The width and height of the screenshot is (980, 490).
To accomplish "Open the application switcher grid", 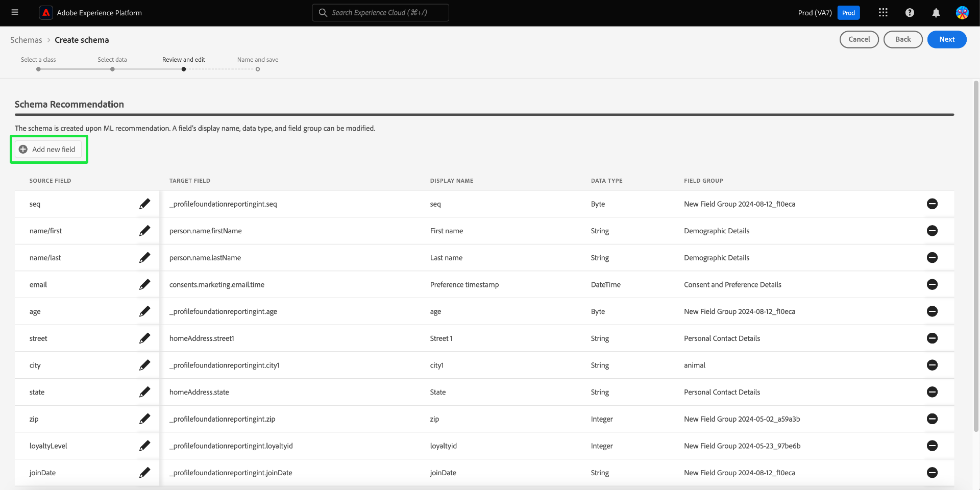I will coord(883,13).
